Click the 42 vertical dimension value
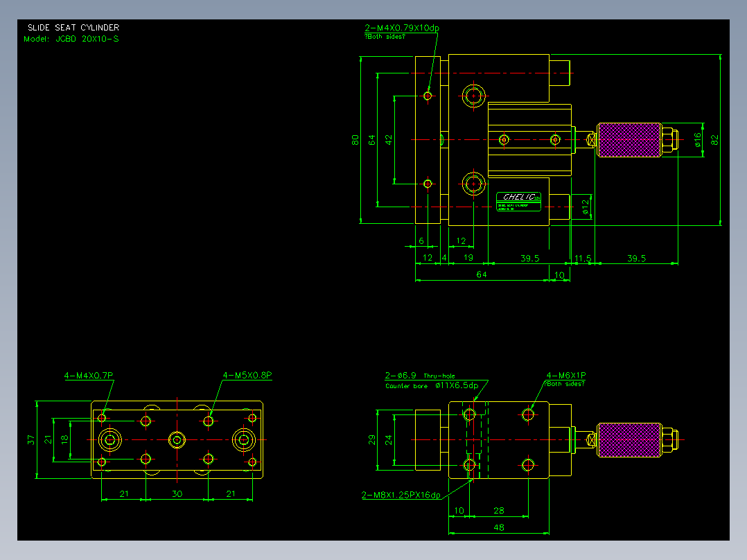 (x=389, y=139)
